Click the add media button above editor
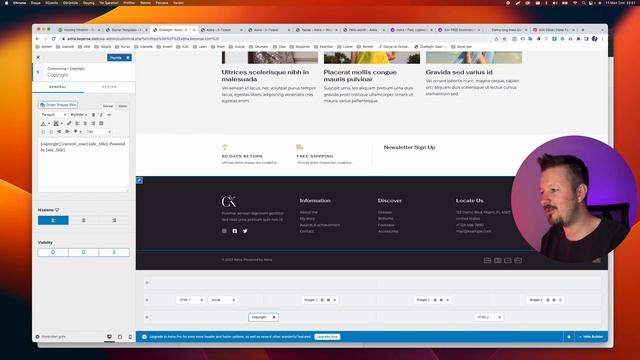640x360 pixels. 58,105
